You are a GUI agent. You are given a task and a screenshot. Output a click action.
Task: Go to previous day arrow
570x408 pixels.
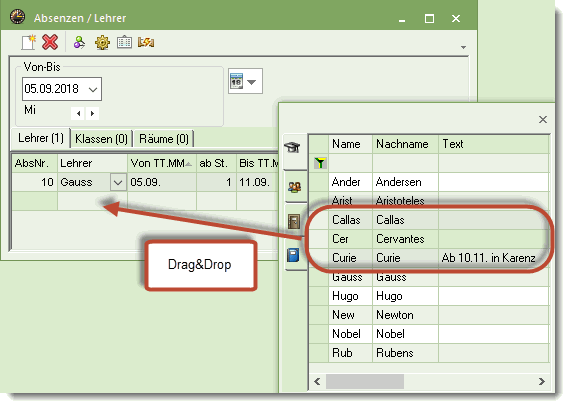(78, 113)
